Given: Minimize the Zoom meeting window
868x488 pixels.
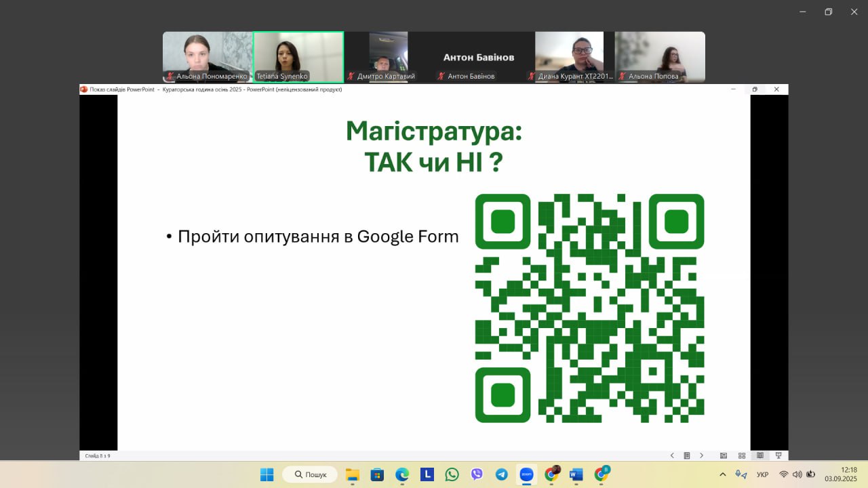Looking at the screenshot, I should pyautogui.click(x=803, y=12).
